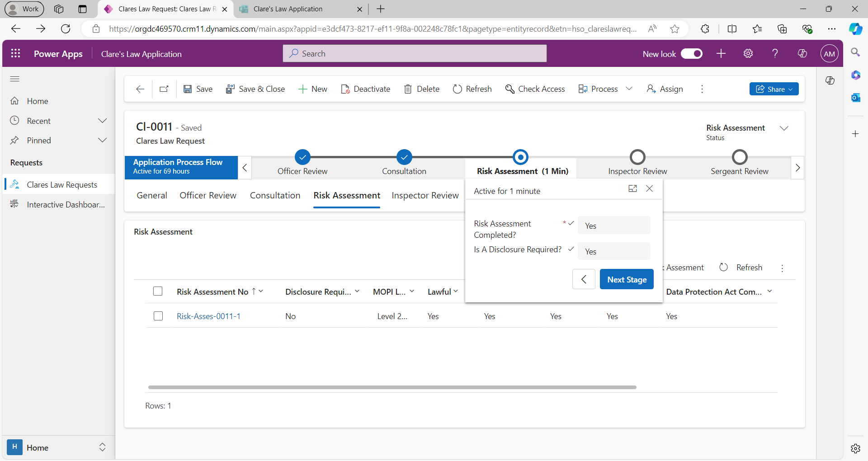The width and height of the screenshot is (868, 461).
Task: Open the Help question mark icon
Action: point(775,53)
